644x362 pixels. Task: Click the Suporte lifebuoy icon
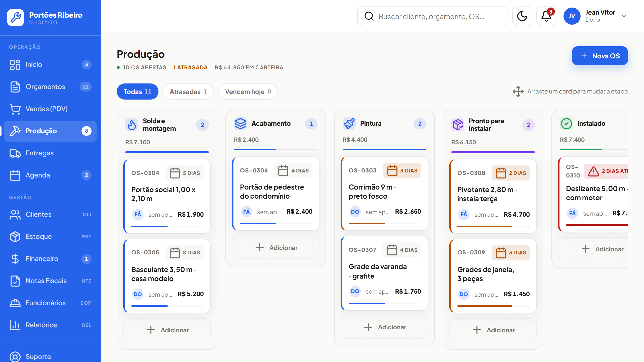pyautogui.click(x=15, y=357)
